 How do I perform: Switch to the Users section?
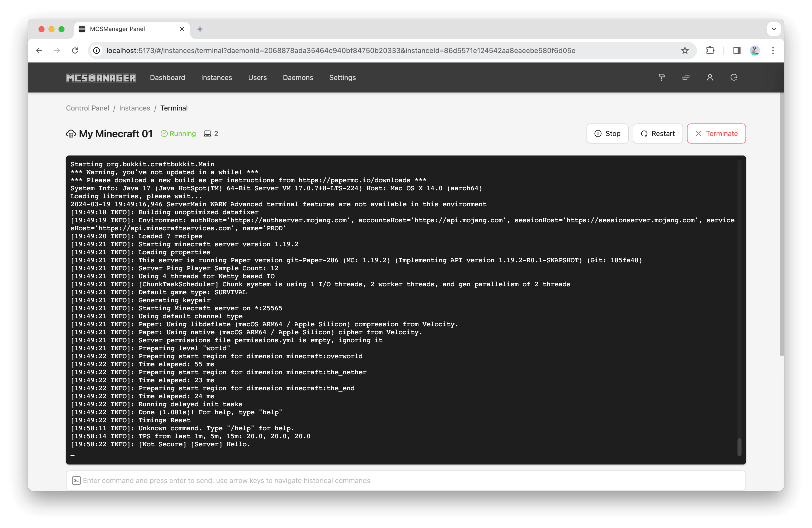257,77
